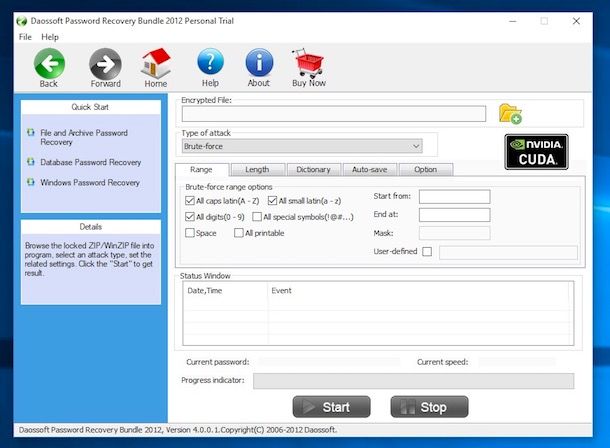Screen dimensions: 610x448
Task: Click the icon beside Database Password Recovery
Action: 31,161
